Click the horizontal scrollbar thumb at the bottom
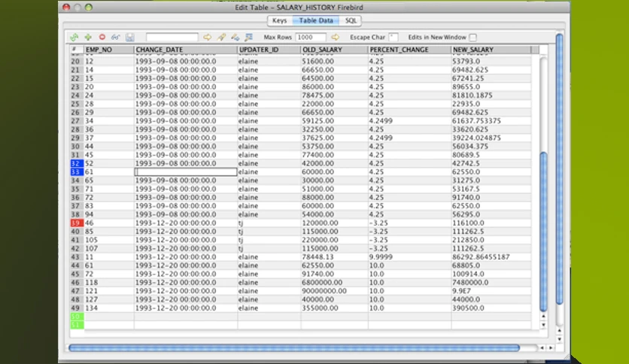629x364 pixels. coord(294,347)
